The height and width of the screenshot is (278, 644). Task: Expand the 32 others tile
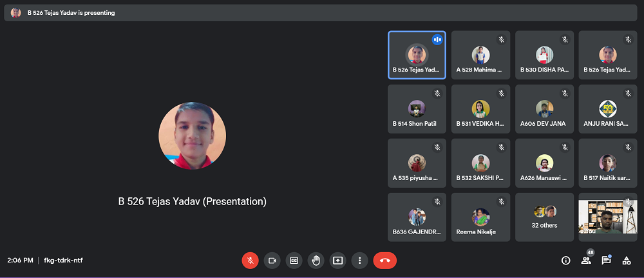[x=545, y=217]
